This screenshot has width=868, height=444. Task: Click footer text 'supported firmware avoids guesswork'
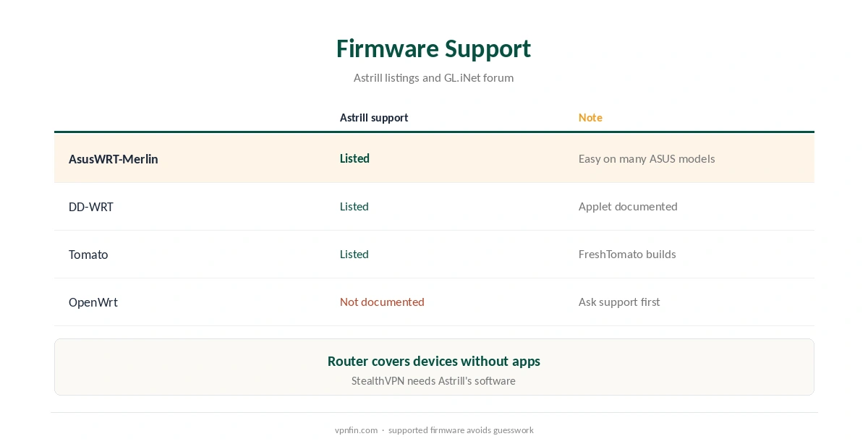point(461,430)
